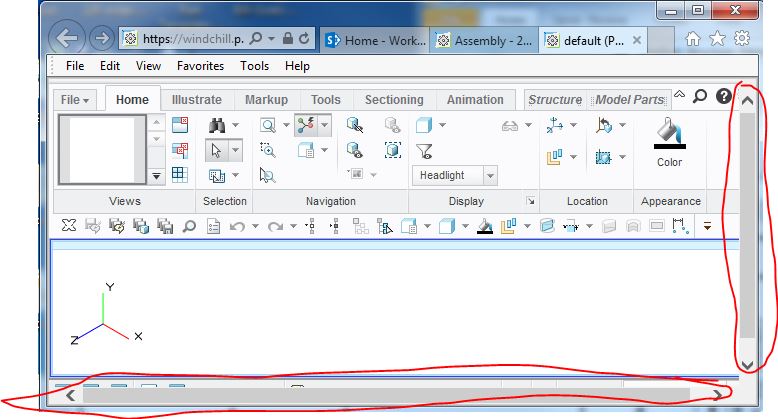Viewport: 778px width, 419px height.
Task: Select the arrow pointer selection tool
Action: tap(216, 150)
